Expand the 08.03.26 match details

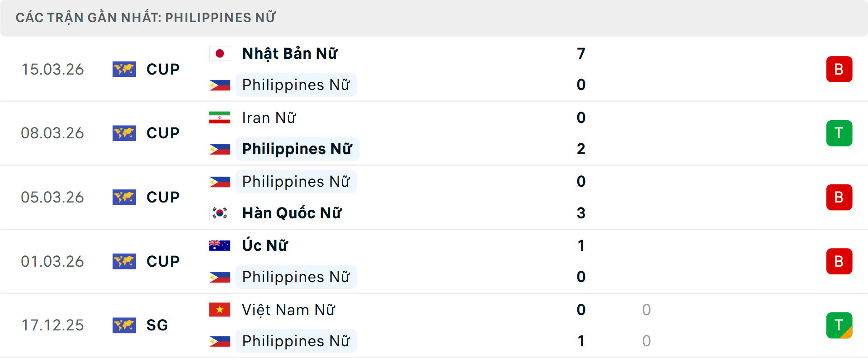[434, 133]
